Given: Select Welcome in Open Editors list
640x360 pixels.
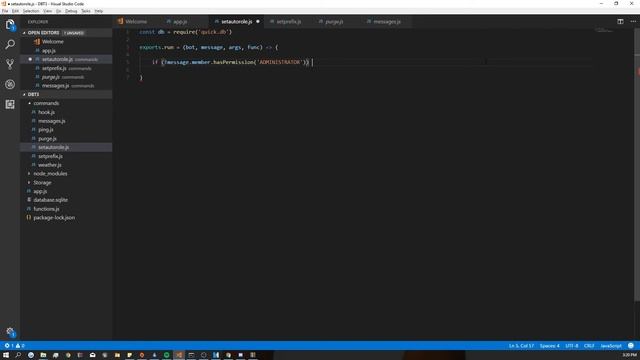Looking at the screenshot, I should 53,42.
